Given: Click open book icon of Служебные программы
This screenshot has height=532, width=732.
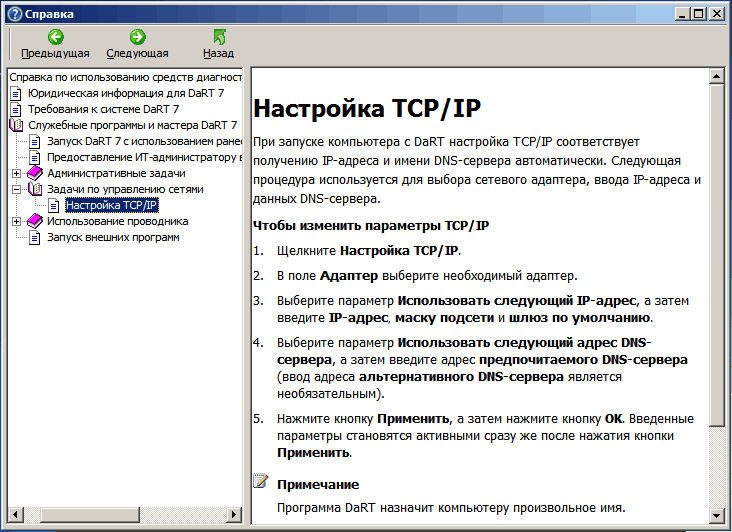Looking at the screenshot, I should click(16, 125).
